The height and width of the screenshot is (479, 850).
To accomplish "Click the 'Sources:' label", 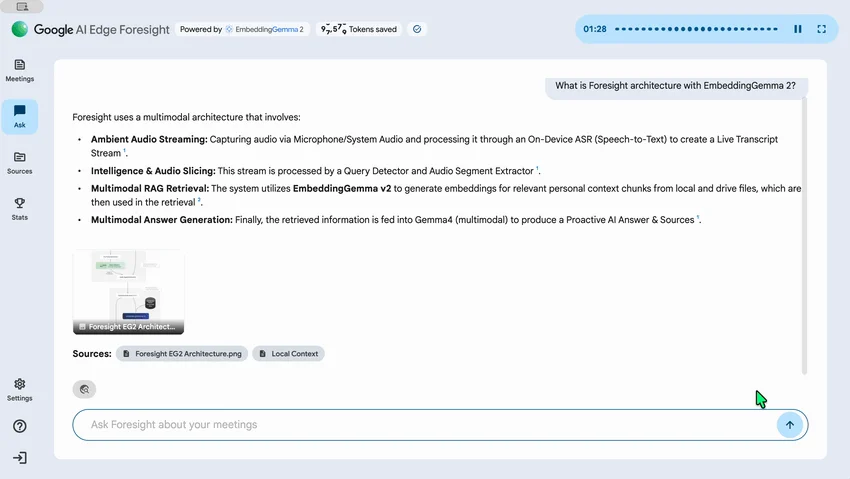I will pos(92,354).
